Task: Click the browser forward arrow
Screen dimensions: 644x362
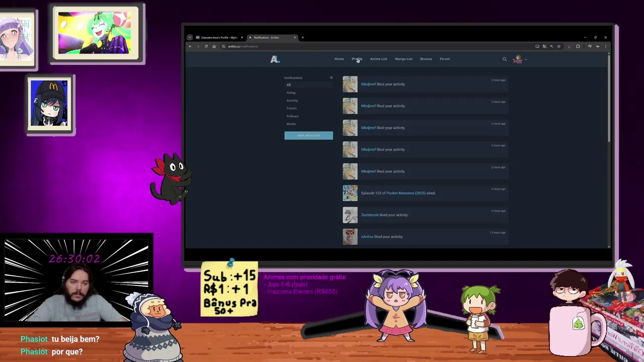Action: point(198,46)
